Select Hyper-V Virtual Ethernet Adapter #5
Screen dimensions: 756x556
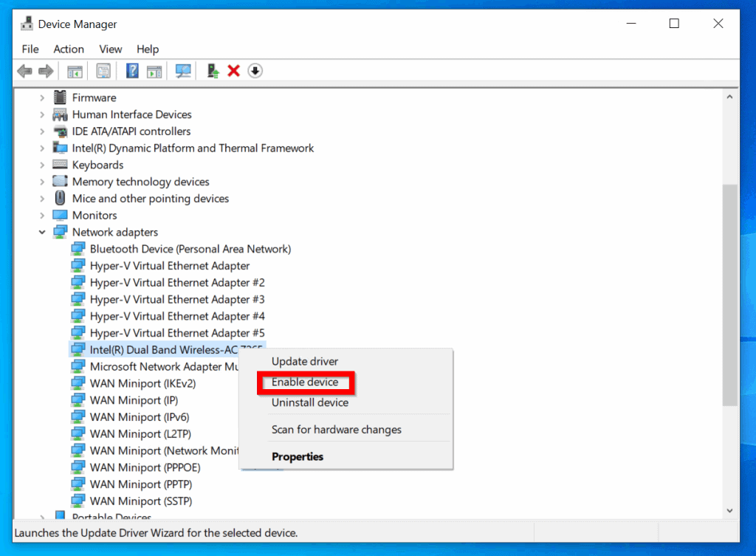(177, 333)
